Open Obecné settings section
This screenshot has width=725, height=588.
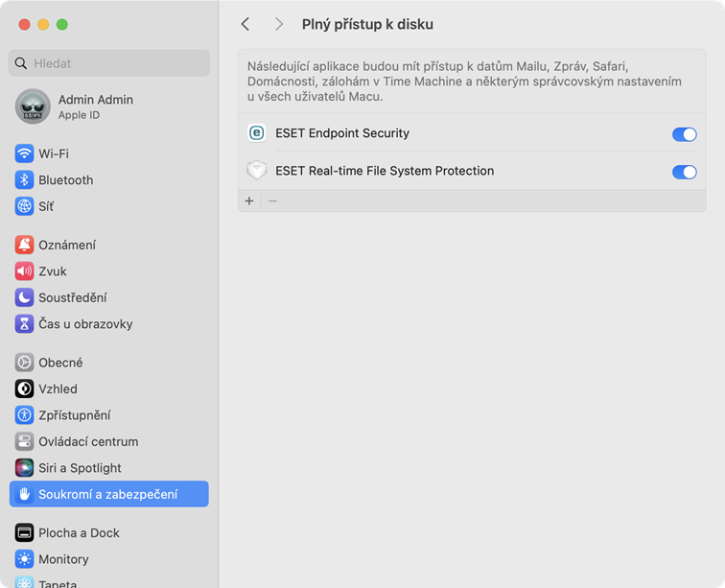tap(60, 363)
